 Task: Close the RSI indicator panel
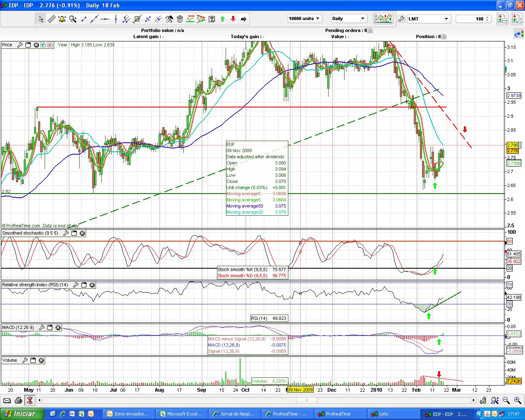pyautogui.click(x=92, y=285)
